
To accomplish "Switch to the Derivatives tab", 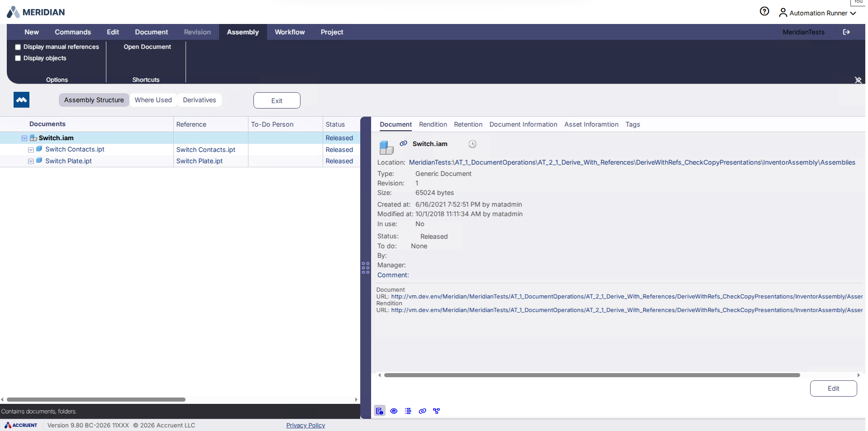I will point(200,100).
